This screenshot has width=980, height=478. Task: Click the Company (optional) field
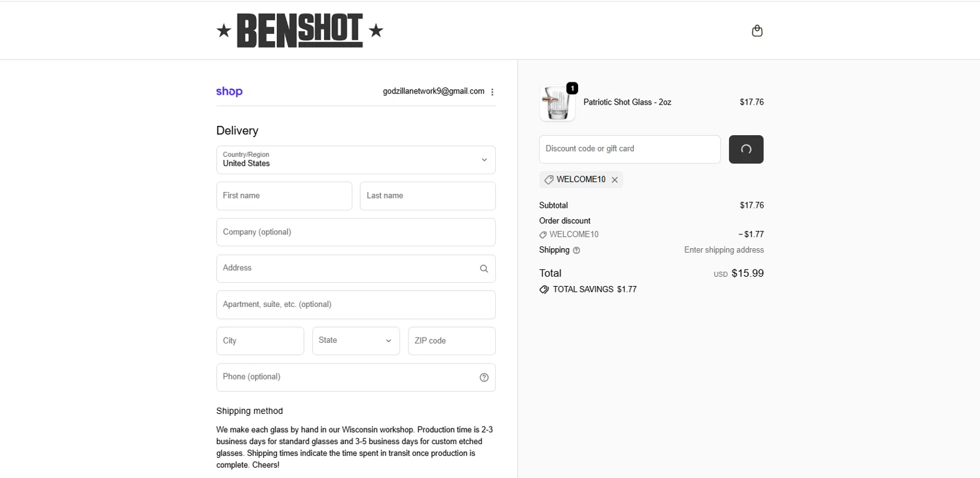click(x=356, y=232)
